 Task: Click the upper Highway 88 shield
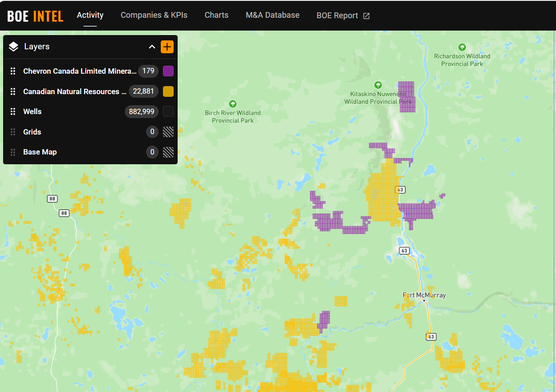coord(52,198)
